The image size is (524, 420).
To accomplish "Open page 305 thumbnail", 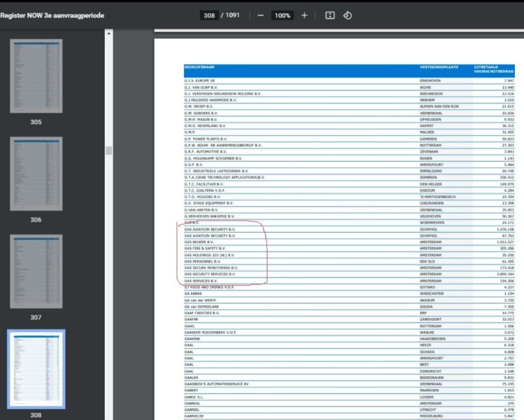I will (36, 76).
